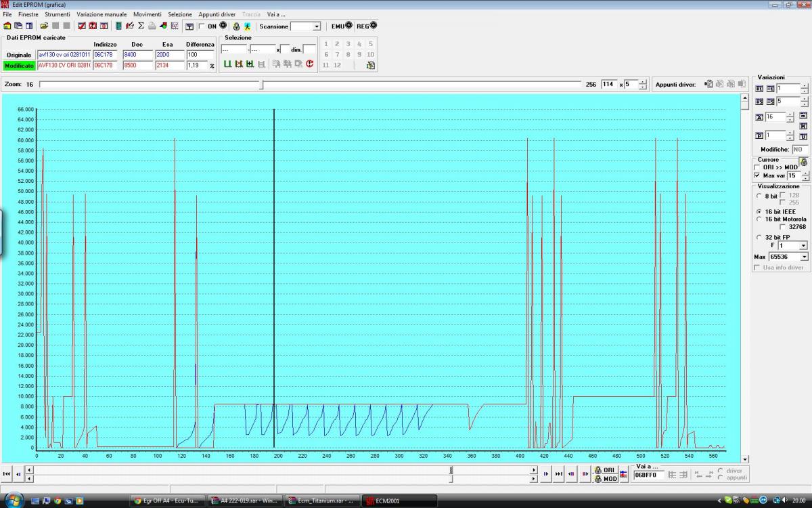
Task: Toggle the ON checkbox in toolbar
Action: tap(202, 26)
